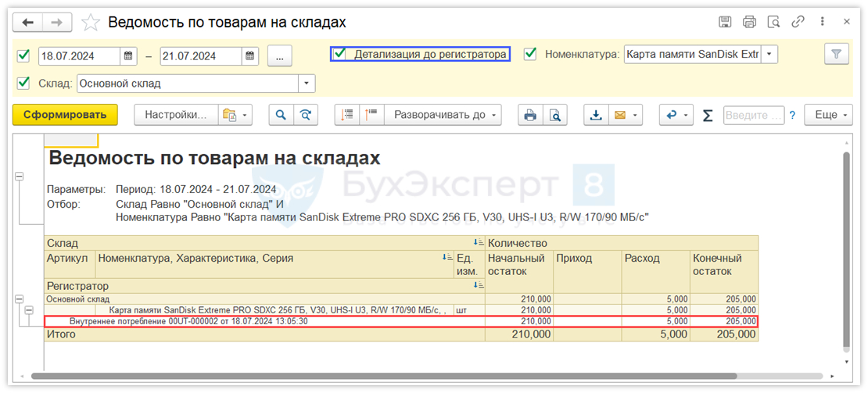The image size is (868, 393).
Task: Click the filter funnel icon
Action: [836, 54]
